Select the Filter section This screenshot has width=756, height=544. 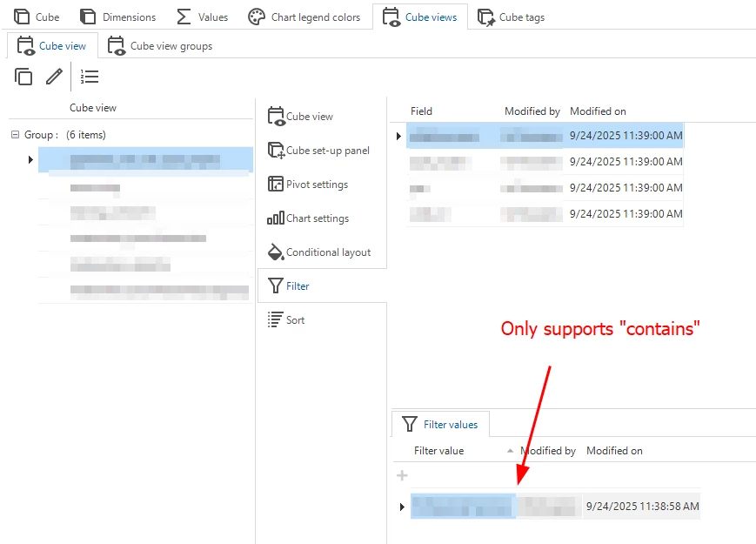[322, 285]
